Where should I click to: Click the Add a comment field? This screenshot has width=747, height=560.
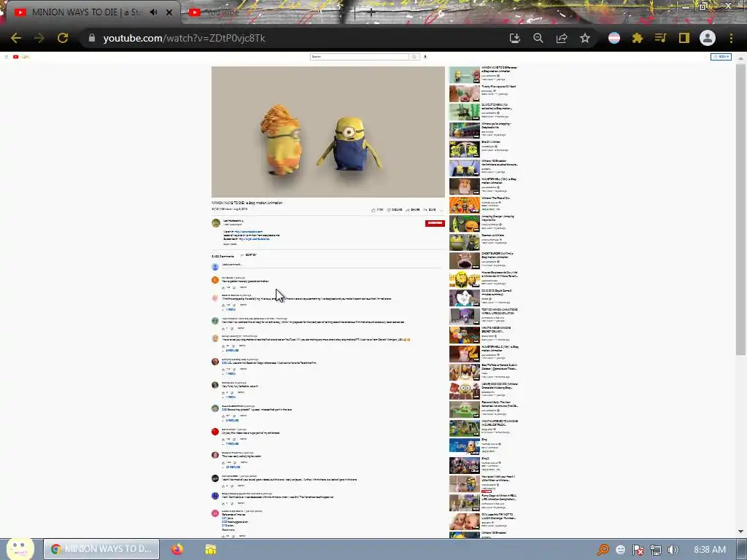[332, 265]
